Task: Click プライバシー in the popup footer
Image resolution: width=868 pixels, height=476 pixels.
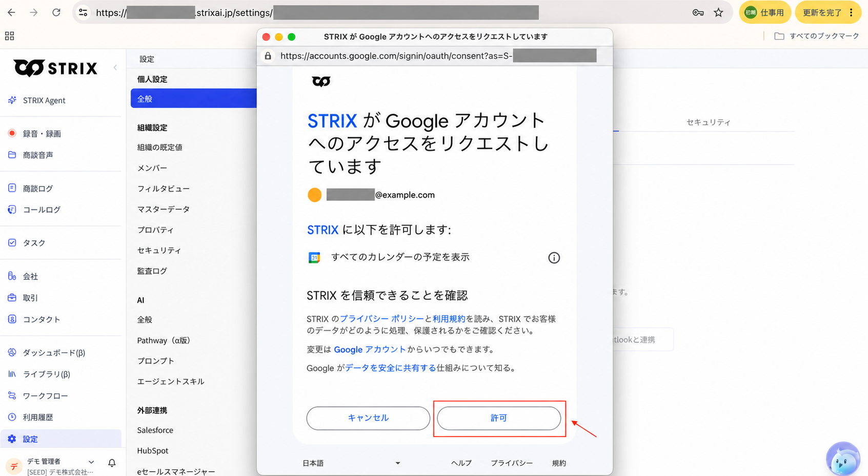Action: point(511,463)
